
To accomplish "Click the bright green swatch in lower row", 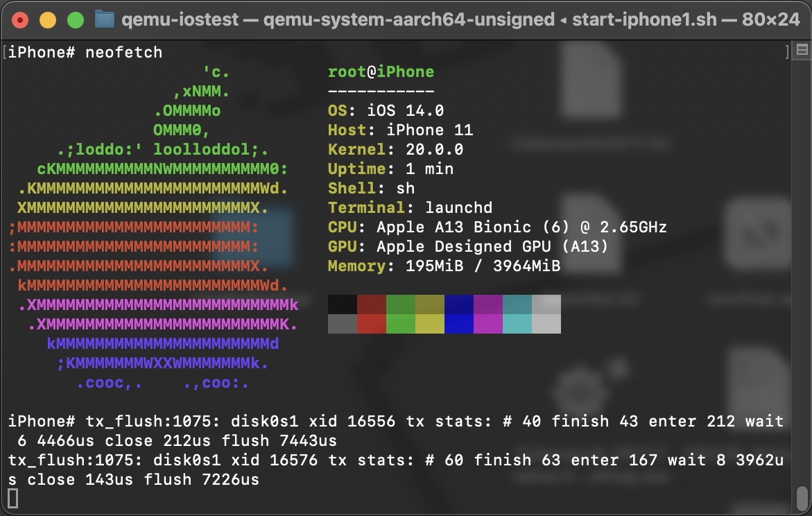I will click(401, 324).
